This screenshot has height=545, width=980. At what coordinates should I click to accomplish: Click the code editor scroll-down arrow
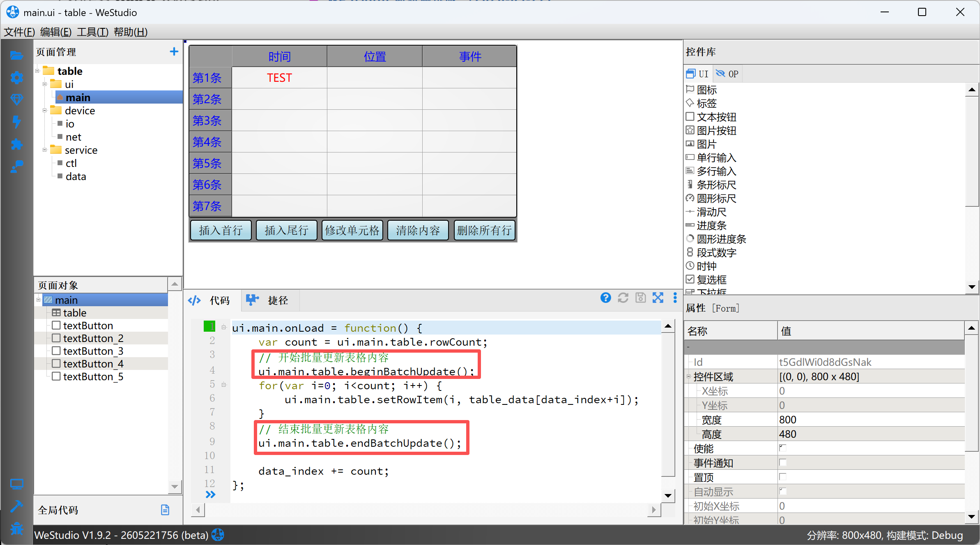[x=668, y=496]
